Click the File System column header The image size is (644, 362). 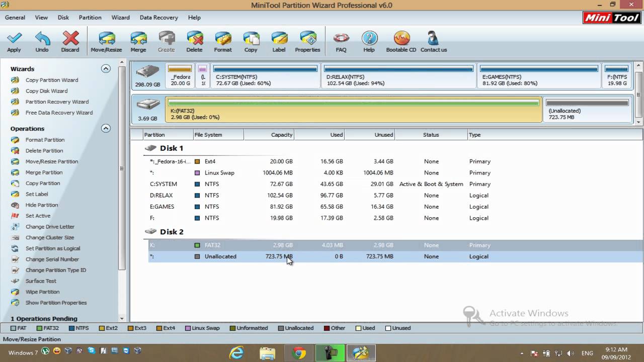[219, 135]
